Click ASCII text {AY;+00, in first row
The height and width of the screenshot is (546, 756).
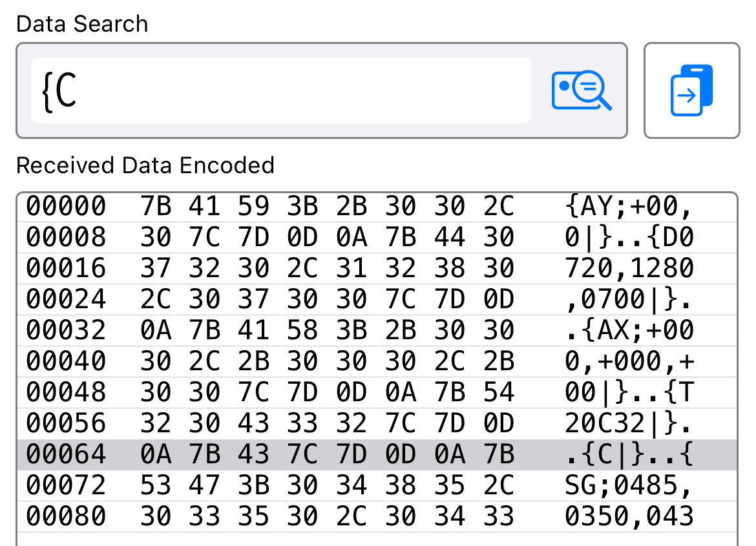pyautogui.click(x=629, y=206)
